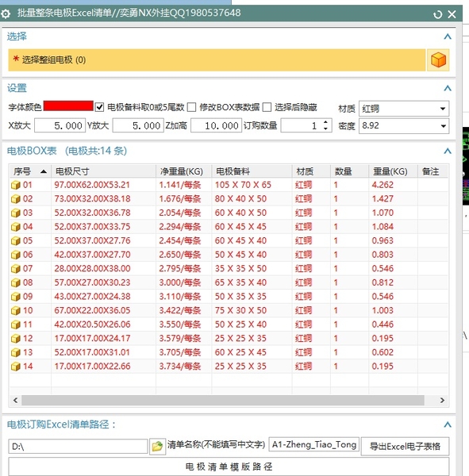Image resolution: width=469 pixels, height=476 pixels.
Task: Select the cube icon of row 01
Action: click(16, 185)
